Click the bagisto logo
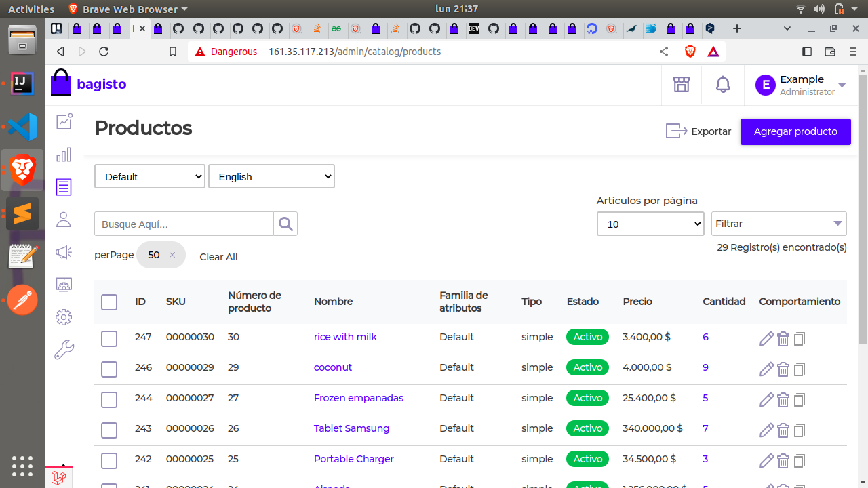Screen dimensions: 868x488 89,84
